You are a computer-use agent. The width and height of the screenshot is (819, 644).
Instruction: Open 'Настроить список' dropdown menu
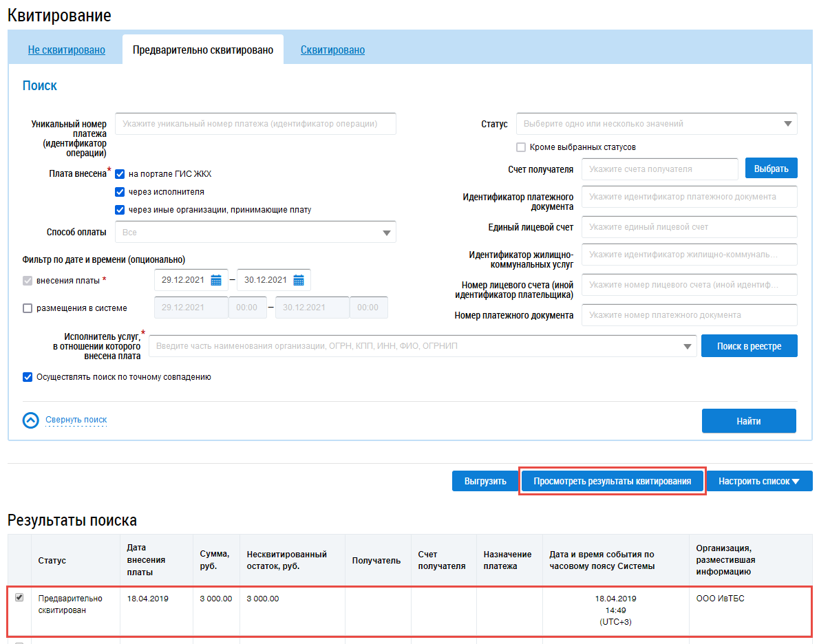[759, 482]
